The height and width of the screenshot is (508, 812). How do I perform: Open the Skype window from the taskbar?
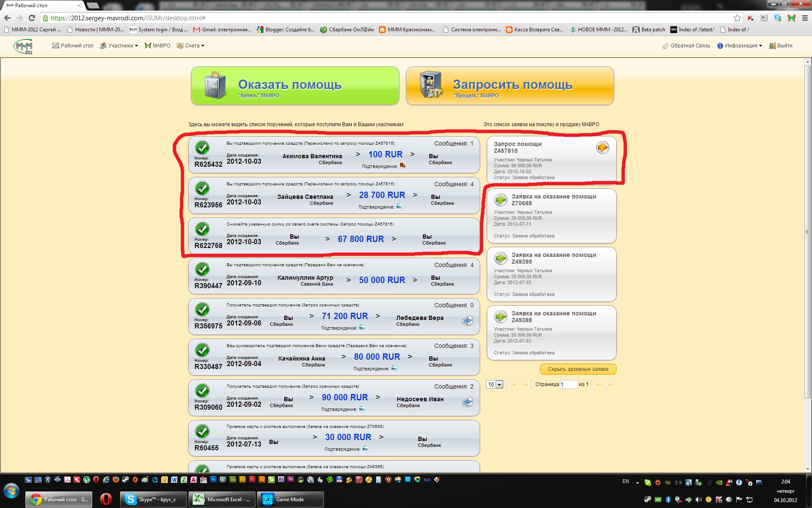coord(154,500)
